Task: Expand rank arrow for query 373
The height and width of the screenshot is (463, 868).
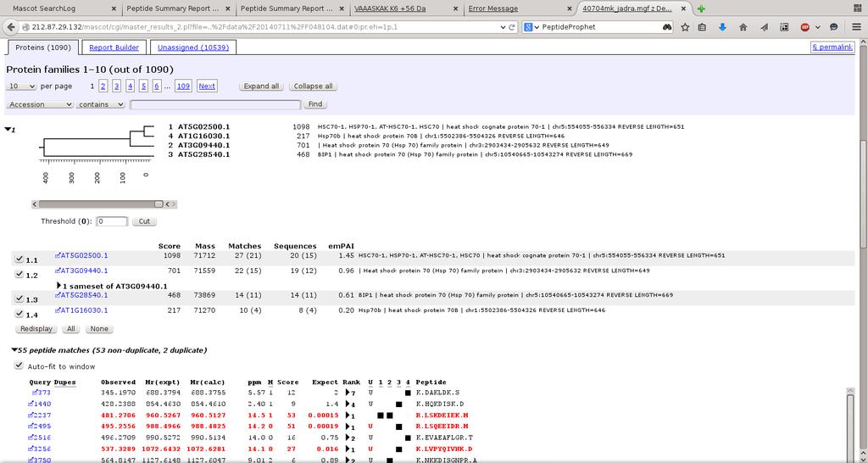Action: coord(348,393)
